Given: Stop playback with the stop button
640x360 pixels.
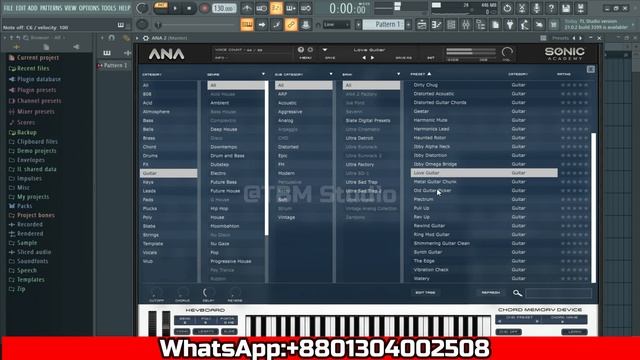Looking at the screenshot, I should (x=189, y=8).
